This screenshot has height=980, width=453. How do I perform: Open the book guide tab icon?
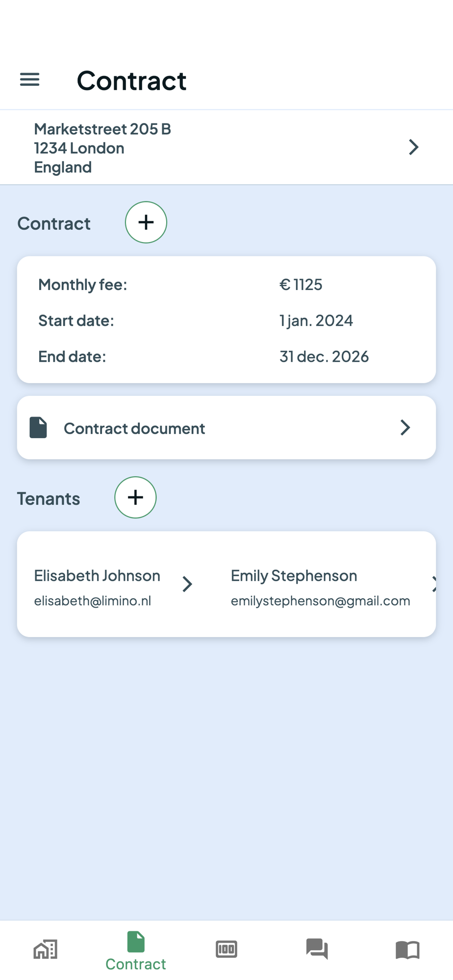coord(407,950)
